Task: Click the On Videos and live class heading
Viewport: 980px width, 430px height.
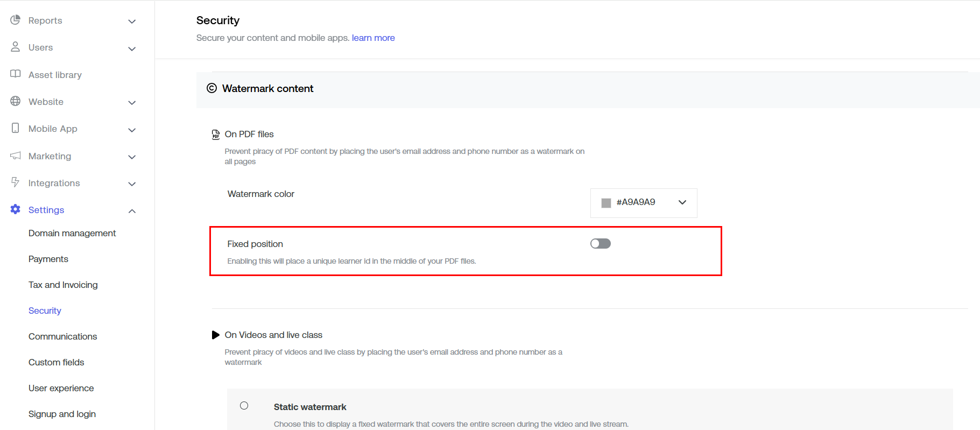Action: pyautogui.click(x=273, y=335)
